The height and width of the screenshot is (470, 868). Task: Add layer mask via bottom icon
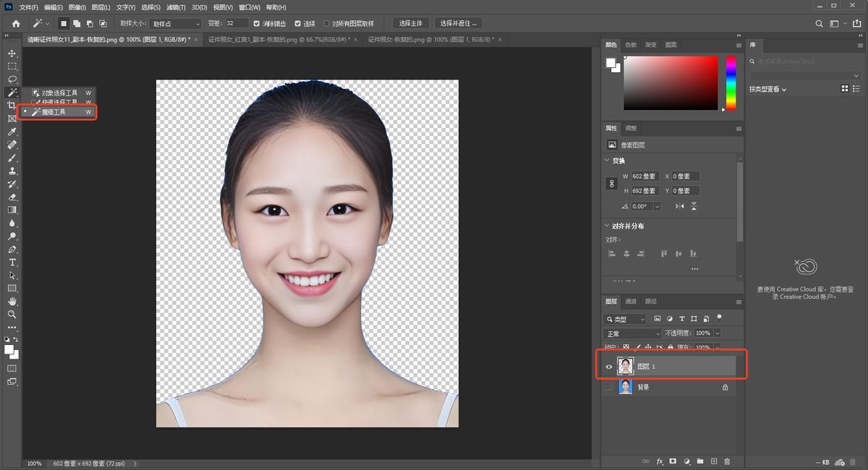click(673, 461)
